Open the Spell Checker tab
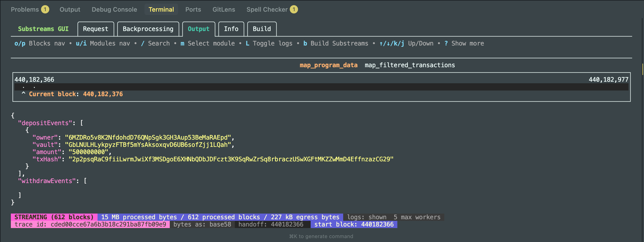Viewport: 644px width, 242px height. (267, 10)
